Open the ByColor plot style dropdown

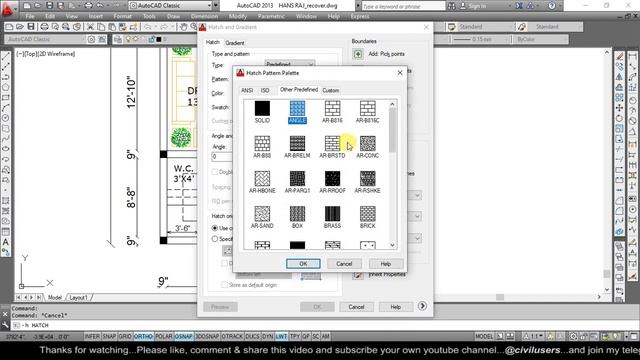pos(540,39)
